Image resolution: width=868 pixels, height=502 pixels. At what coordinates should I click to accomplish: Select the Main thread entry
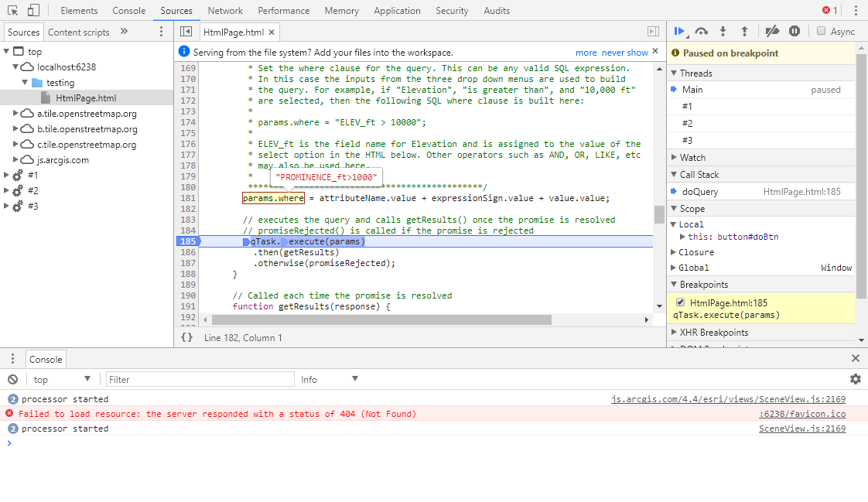pos(761,90)
